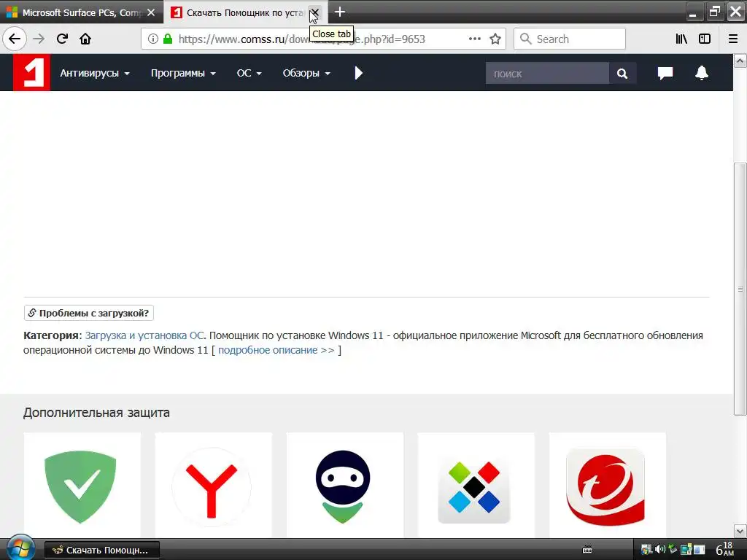Viewport: 747px width, 560px height.
Task: Open the Library bookshelf icon
Action: (x=681, y=39)
